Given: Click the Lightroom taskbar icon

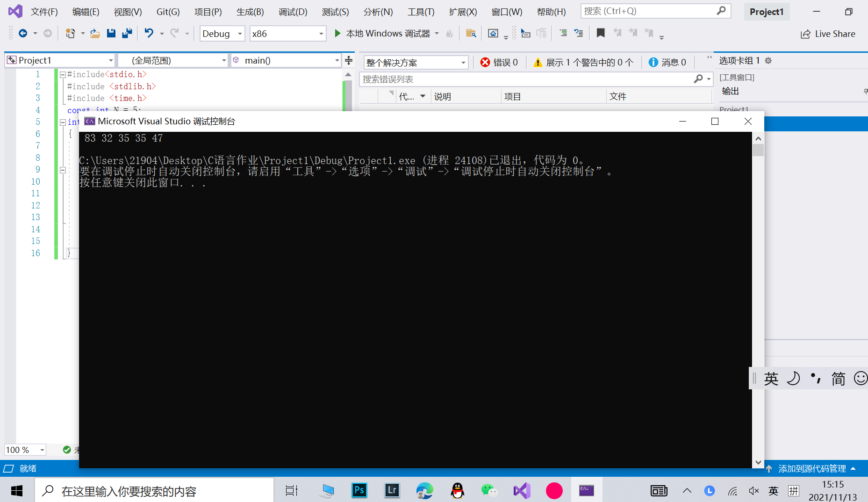Looking at the screenshot, I should pyautogui.click(x=392, y=490).
